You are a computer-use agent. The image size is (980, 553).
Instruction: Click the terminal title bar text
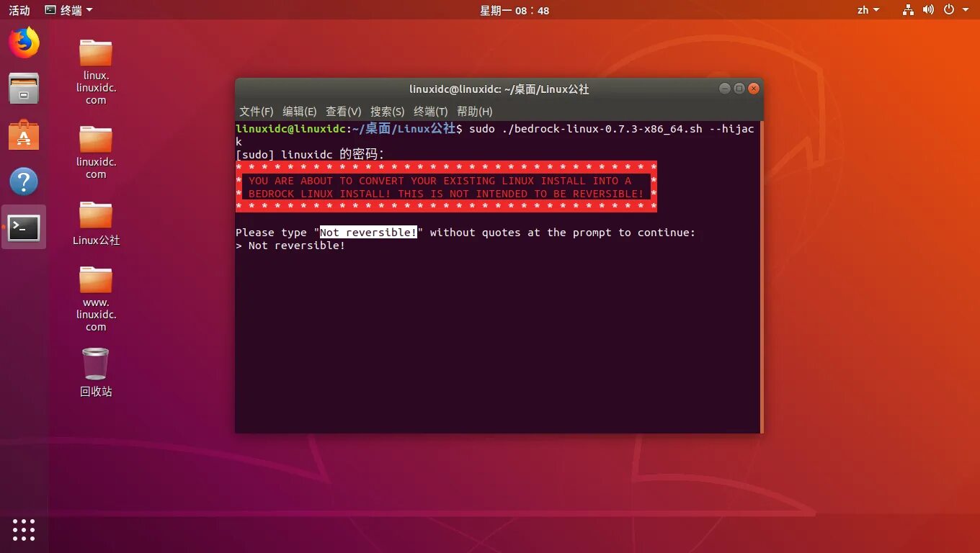(499, 89)
